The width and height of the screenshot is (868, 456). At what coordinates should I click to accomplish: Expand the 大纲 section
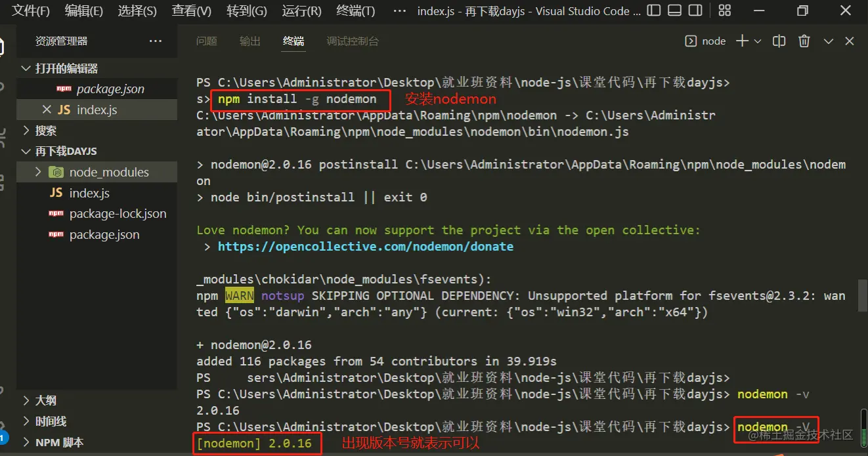click(97, 400)
